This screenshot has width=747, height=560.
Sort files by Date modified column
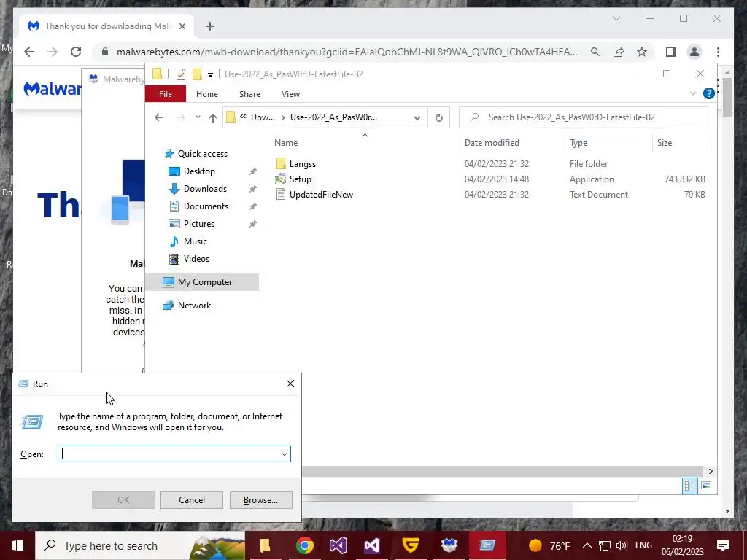(x=492, y=143)
